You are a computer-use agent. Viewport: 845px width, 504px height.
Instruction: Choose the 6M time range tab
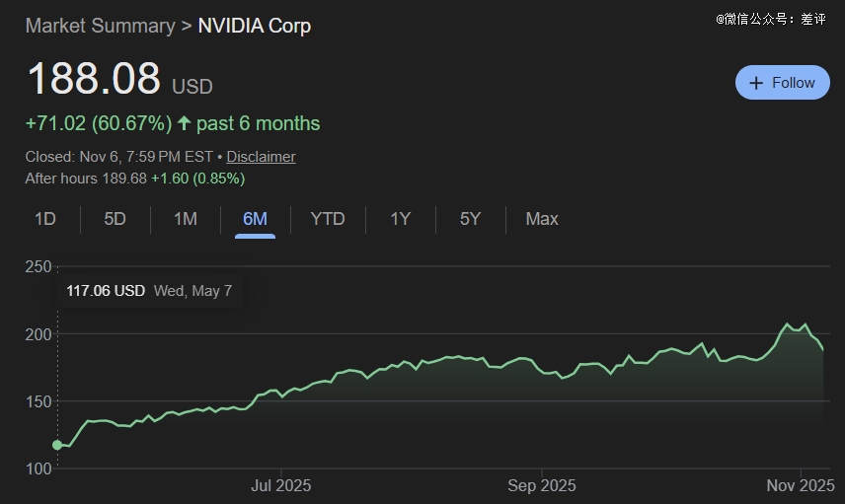click(x=255, y=219)
